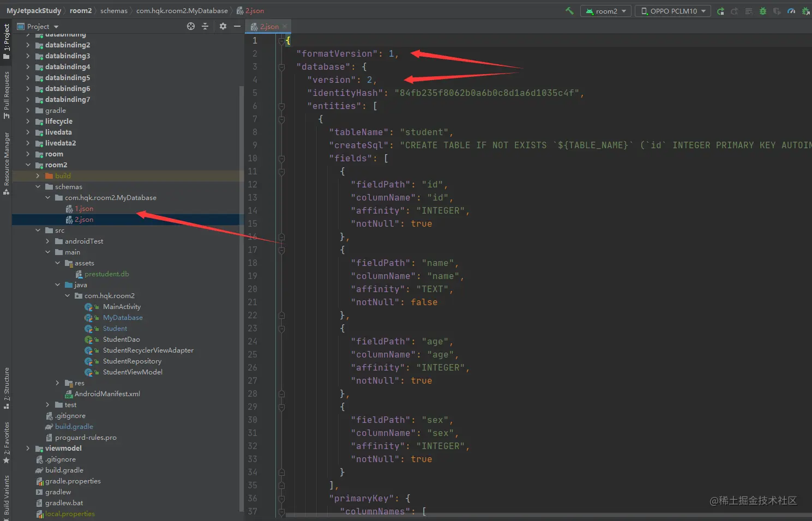Click the Apply Changes toolbar icon with lines
The image size is (812, 521).
click(x=749, y=11)
